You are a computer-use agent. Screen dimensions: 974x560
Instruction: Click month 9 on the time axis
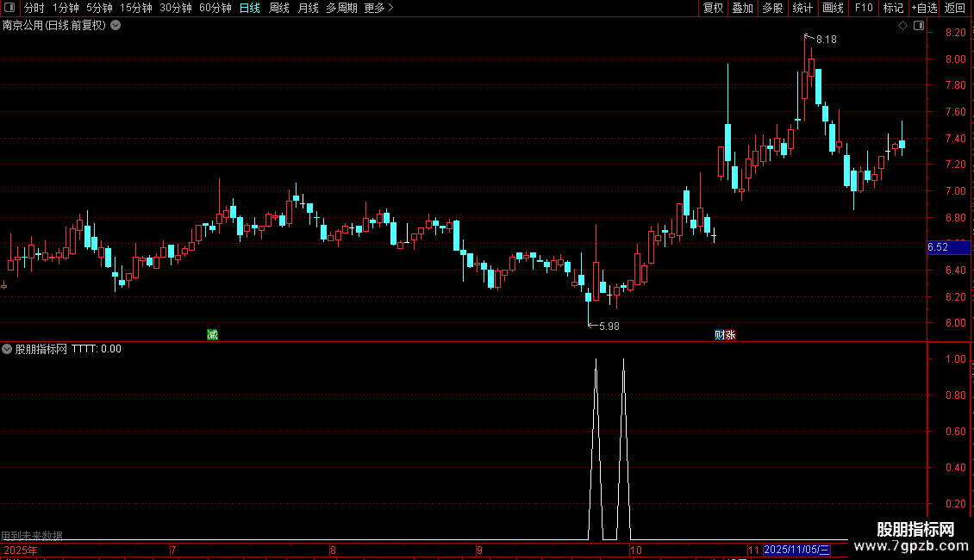click(x=479, y=550)
